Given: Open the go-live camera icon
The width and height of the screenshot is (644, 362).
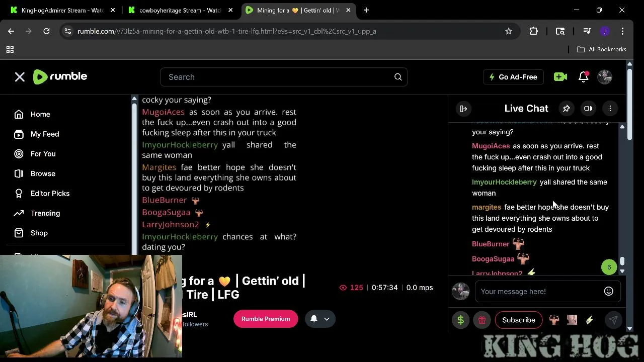Looking at the screenshot, I should (x=560, y=77).
